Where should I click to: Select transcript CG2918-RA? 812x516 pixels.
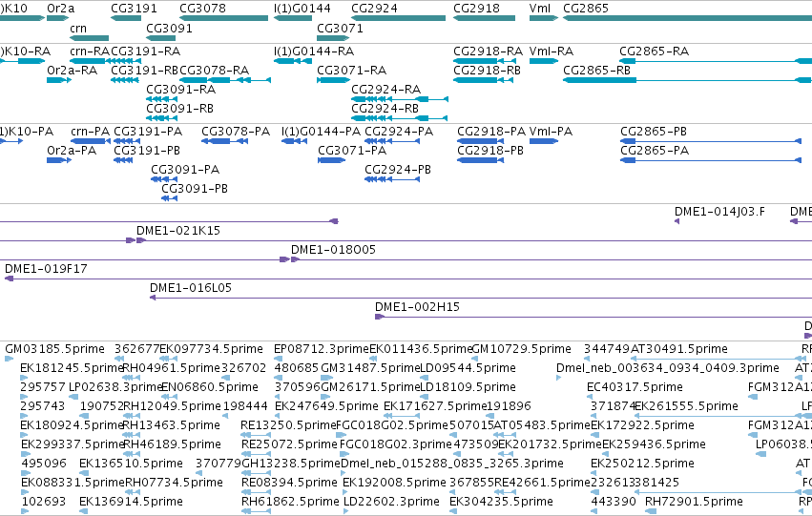[x=488, y=52]
